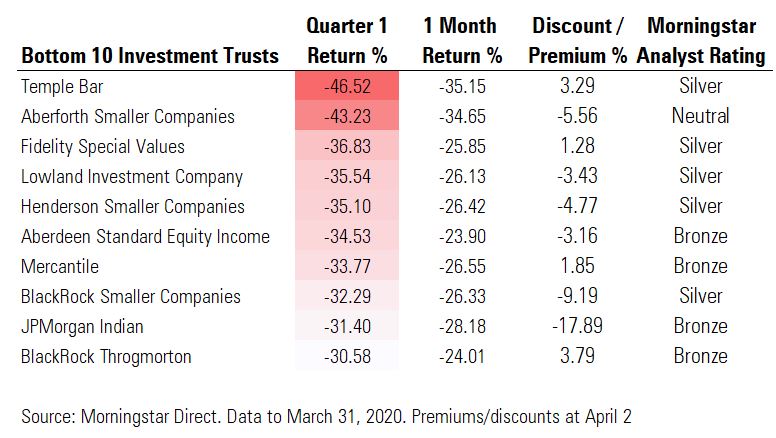Click the dark red -46.52 cell
Image resolution: width=776 pixels, height=438 pixels.
coord(347,86)
